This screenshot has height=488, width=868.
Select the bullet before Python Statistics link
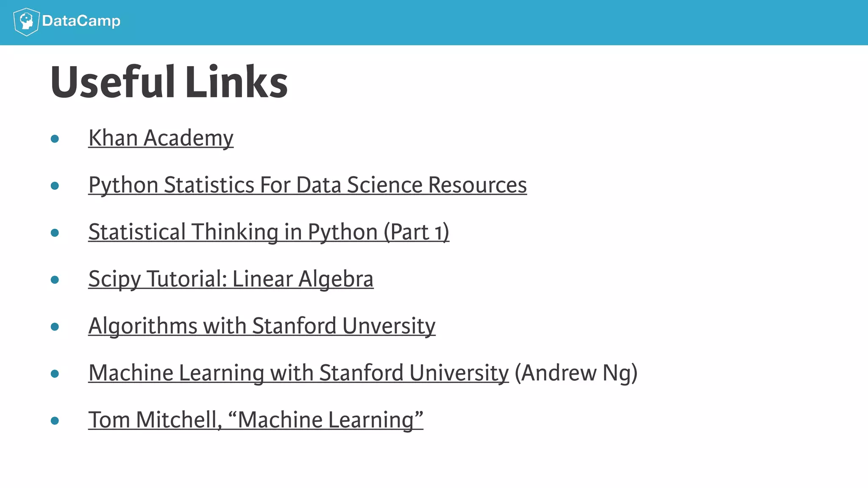click(55, 186)
